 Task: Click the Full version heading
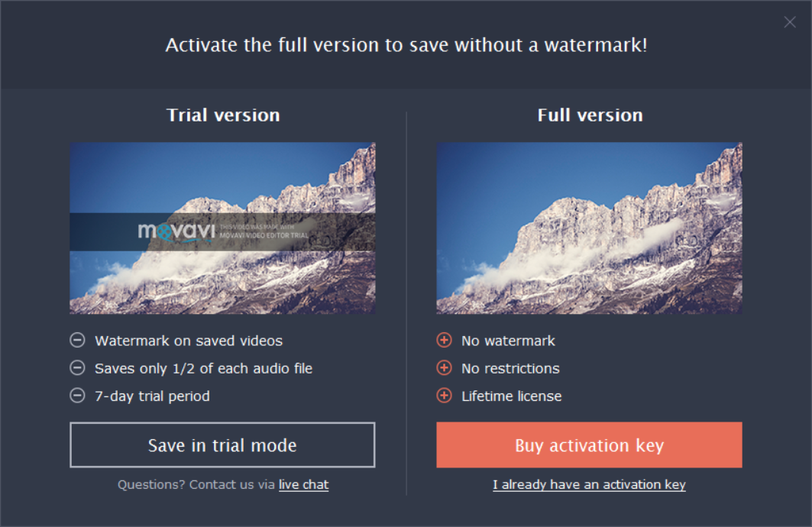click(x=590, y=115)
